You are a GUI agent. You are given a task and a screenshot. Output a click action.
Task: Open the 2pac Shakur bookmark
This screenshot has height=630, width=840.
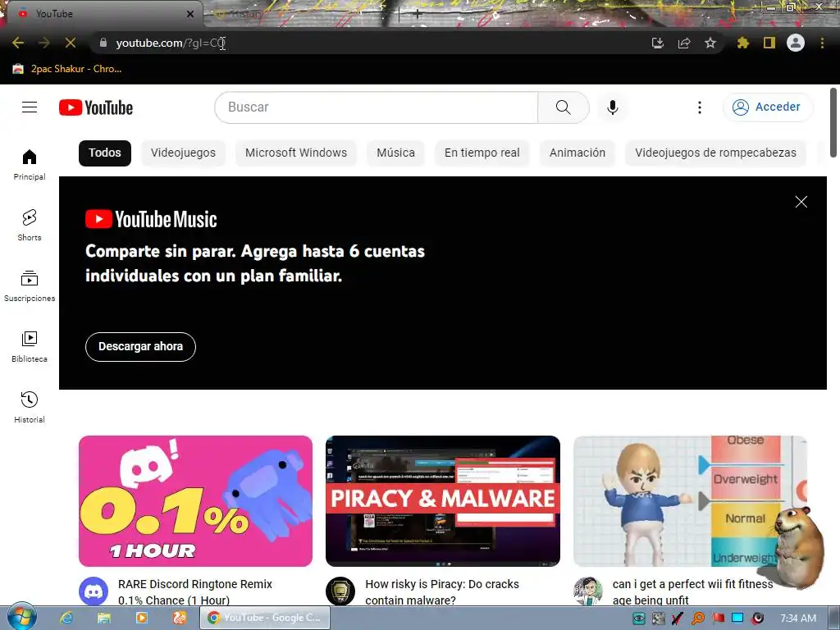coord(67,69)
